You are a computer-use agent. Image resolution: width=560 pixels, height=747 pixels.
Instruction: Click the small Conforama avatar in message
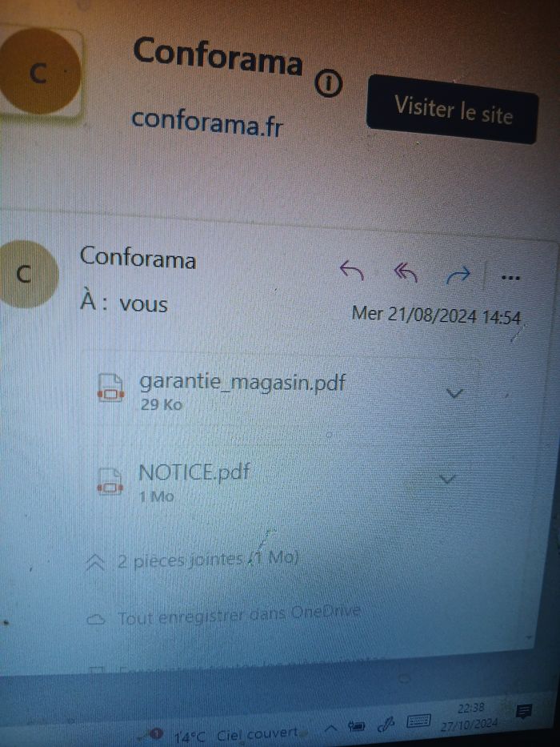27,274
